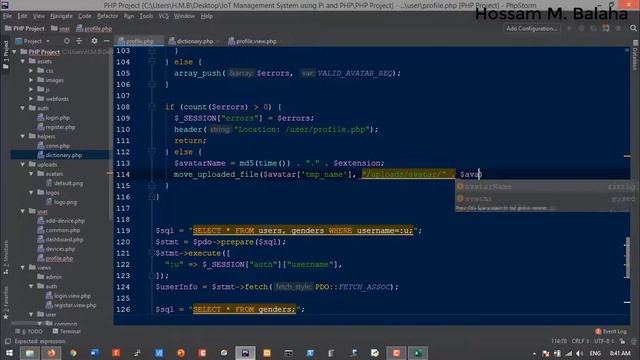Select the admin folder under views
Screen dimensions: 640x360
50,277
